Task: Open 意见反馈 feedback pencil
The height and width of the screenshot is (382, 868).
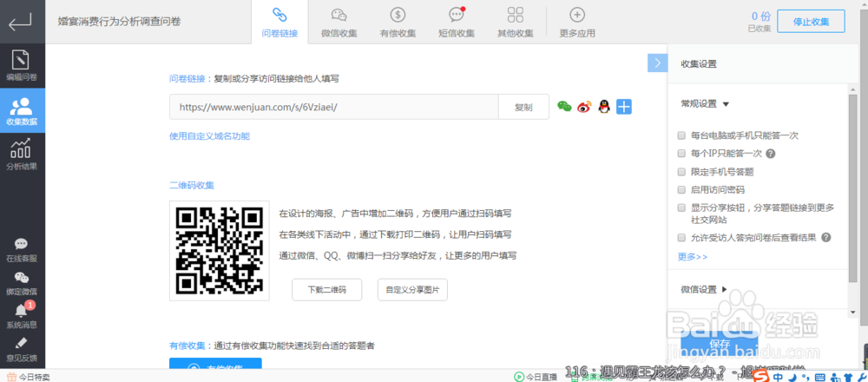Action: pyautogui.click(x=22, y=350)
